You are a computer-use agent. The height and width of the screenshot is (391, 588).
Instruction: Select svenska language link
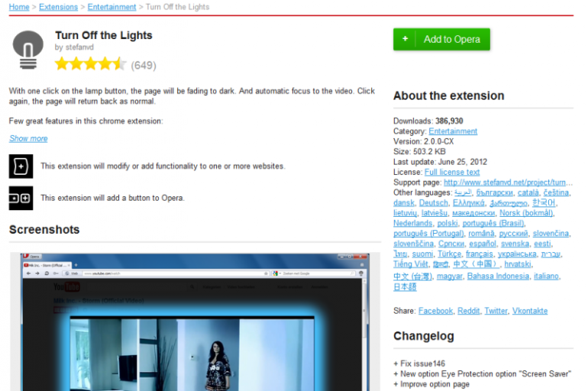(x=515, y=244)
